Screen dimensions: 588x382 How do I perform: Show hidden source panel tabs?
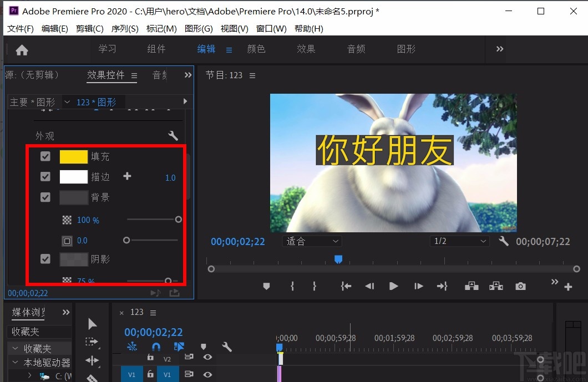click(x=188, y=75)
